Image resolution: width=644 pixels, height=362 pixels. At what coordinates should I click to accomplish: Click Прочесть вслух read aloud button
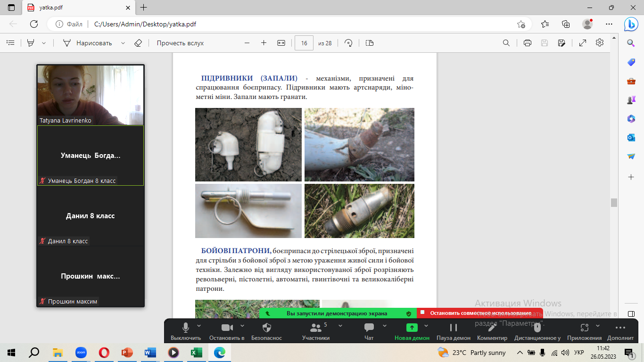pyautogui.click(x=180, y=43)
